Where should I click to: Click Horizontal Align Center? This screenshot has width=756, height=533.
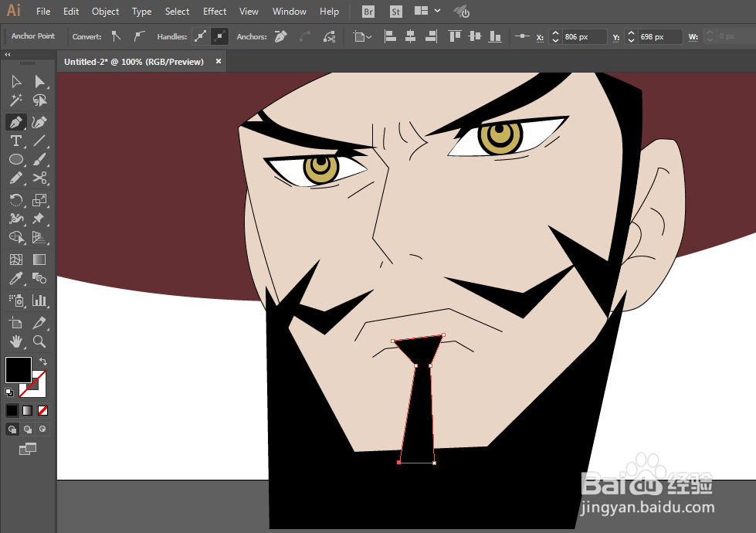tap(410, 36)
